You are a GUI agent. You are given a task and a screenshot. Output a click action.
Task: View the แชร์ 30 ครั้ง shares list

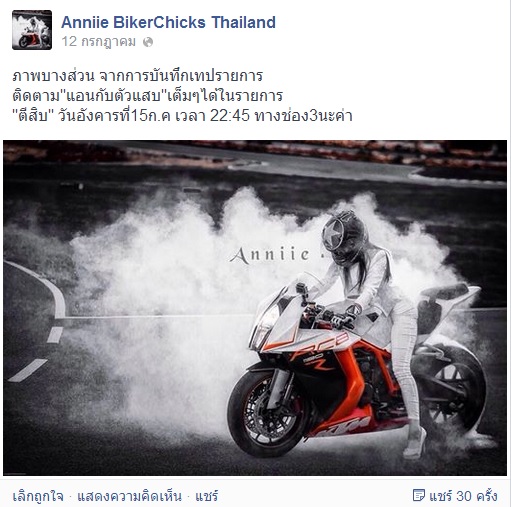(x=463, y=496)
